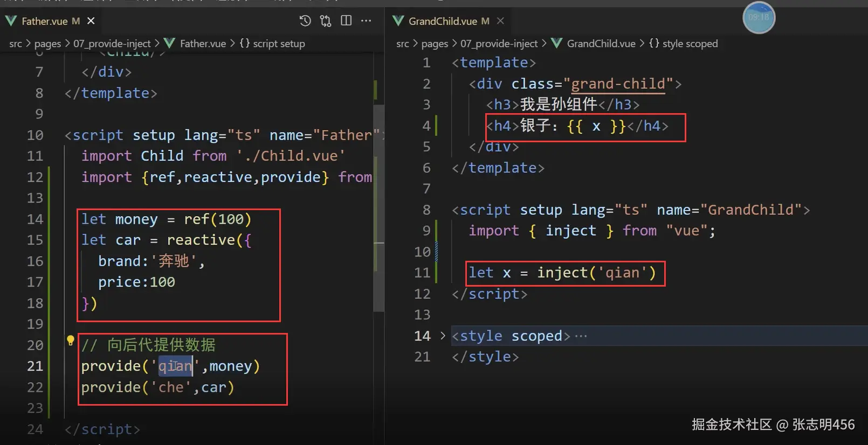Click 'provide' in import on line 12

291,177
